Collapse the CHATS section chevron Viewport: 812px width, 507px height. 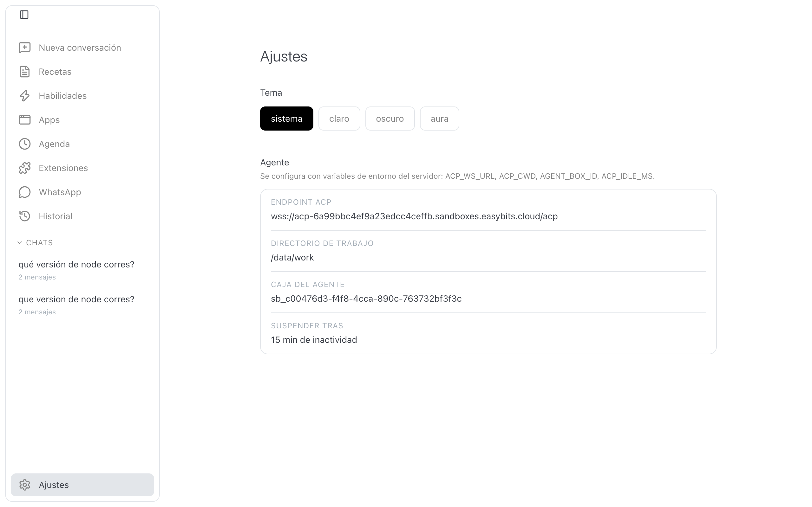coord(19,243)
